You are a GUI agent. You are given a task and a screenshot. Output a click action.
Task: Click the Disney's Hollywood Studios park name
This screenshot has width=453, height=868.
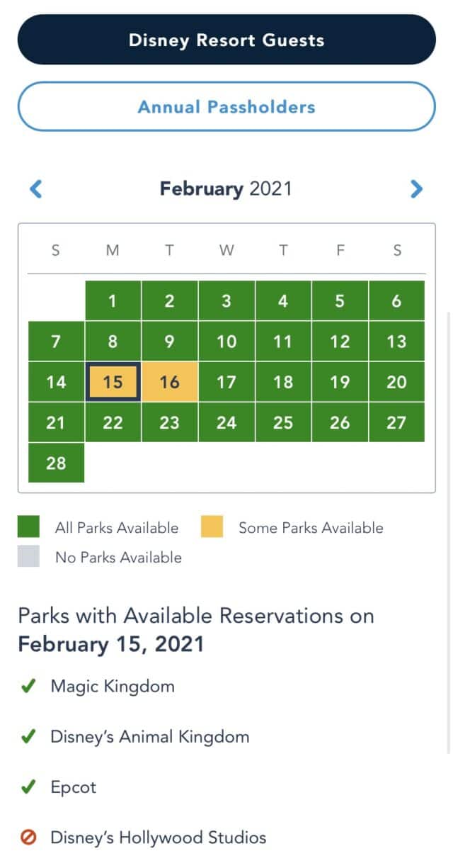coord(159,838)
